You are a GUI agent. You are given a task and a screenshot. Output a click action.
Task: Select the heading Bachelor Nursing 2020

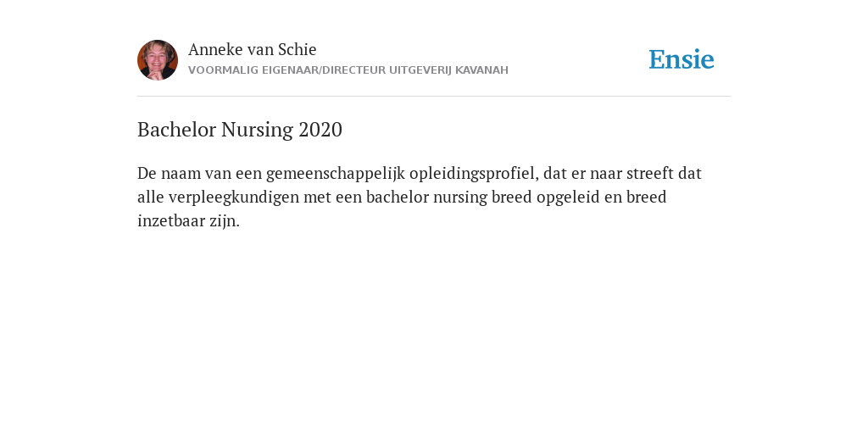pos(240,130)
